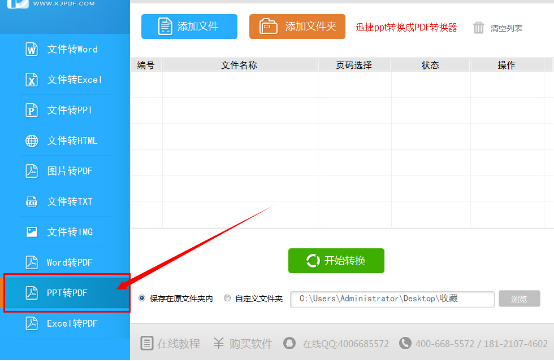Click the 编号 column header

(146, 65)
